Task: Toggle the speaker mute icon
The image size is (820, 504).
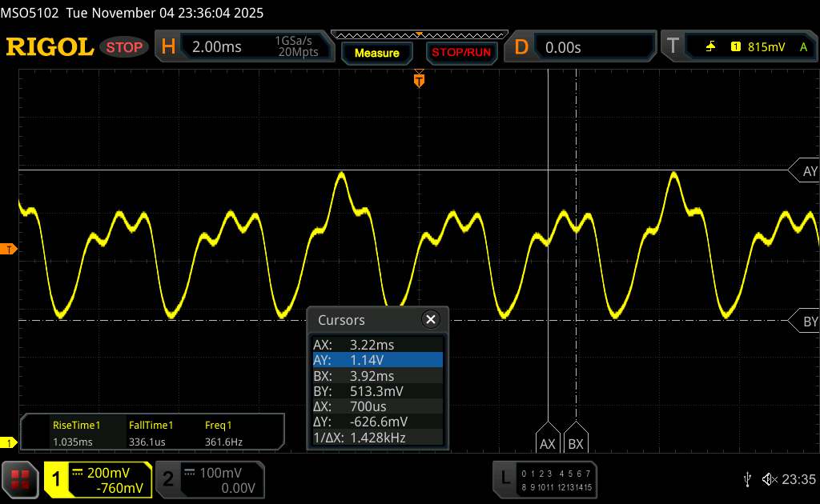Action: (x=769, y=478)
